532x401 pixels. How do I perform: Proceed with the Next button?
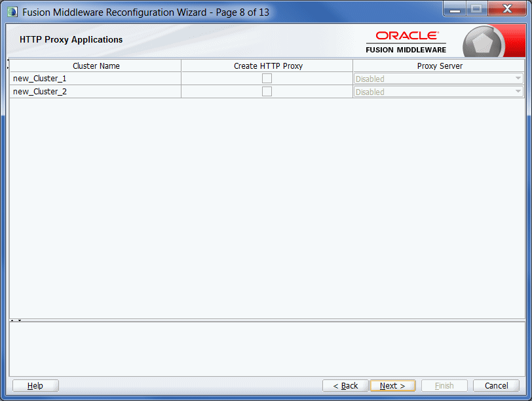[392, 386]
